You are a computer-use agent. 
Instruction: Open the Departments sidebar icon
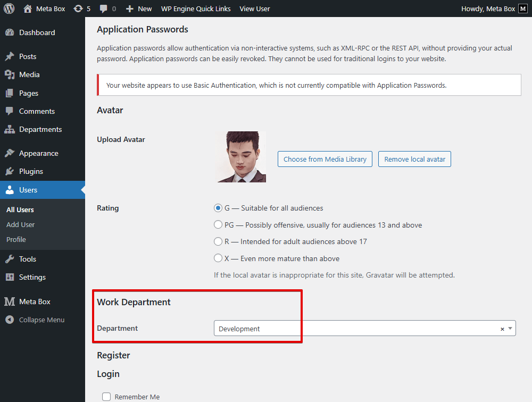coord(10,129)
